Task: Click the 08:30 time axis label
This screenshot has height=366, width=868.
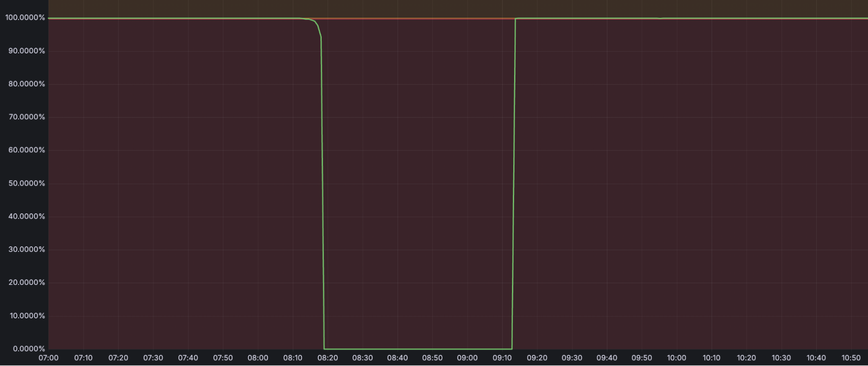Action: (x=363, y=358)
